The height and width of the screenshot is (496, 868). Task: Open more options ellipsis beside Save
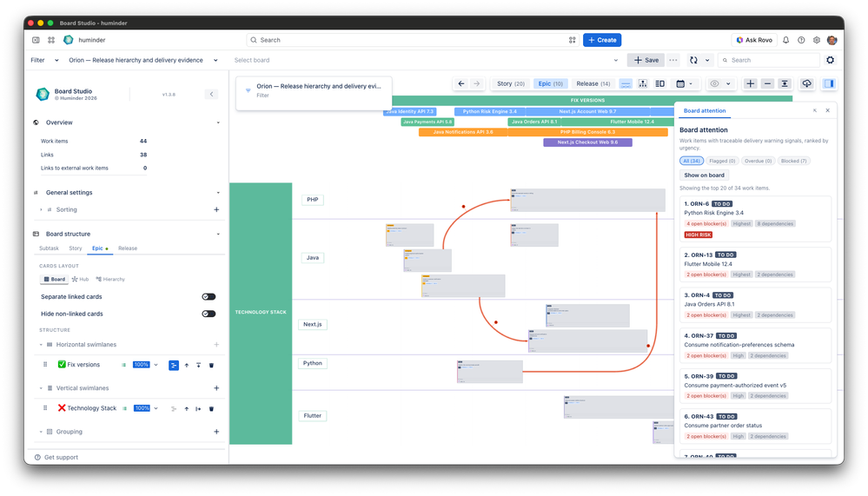point(673,60)
